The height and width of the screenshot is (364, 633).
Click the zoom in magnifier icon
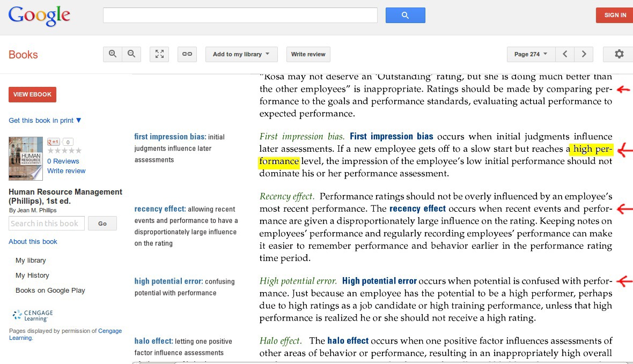pyautogui.click(x=113, y=54)
